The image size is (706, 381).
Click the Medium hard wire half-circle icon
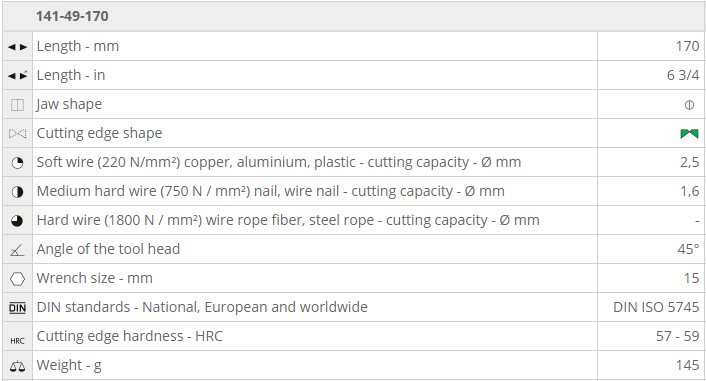click(x=18, y=192)
